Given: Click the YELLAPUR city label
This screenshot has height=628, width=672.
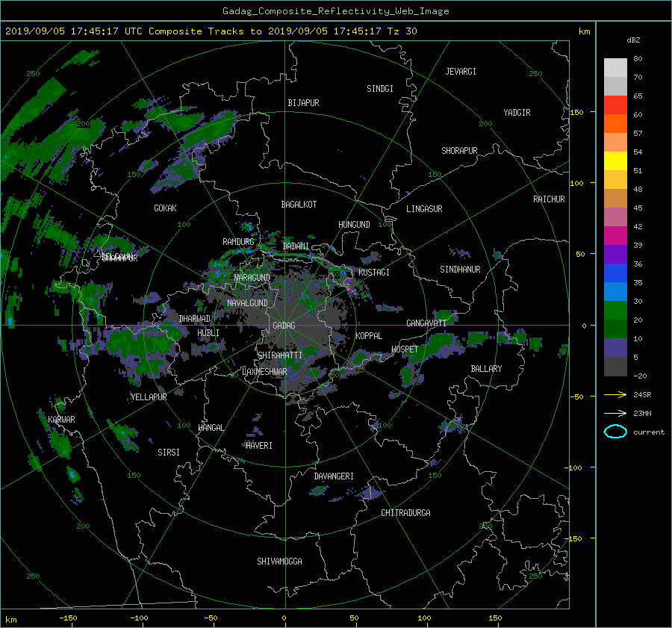Looking at the screenshot, I should (x=149, y=397).
